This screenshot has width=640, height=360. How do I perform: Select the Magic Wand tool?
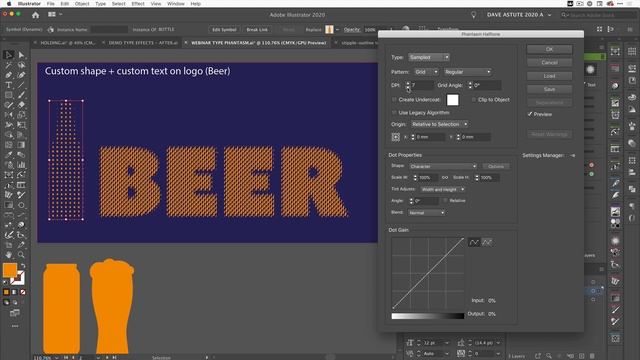pos(9,65)
